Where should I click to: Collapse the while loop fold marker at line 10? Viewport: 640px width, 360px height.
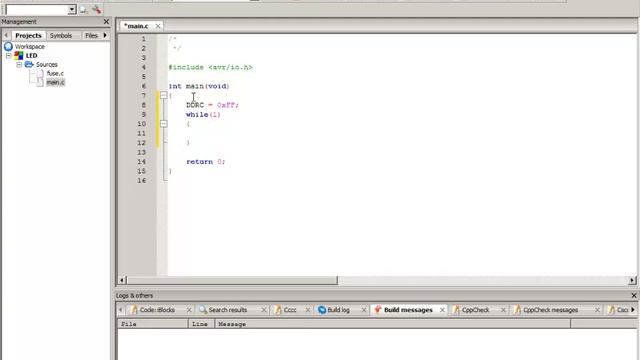(164, 124)
